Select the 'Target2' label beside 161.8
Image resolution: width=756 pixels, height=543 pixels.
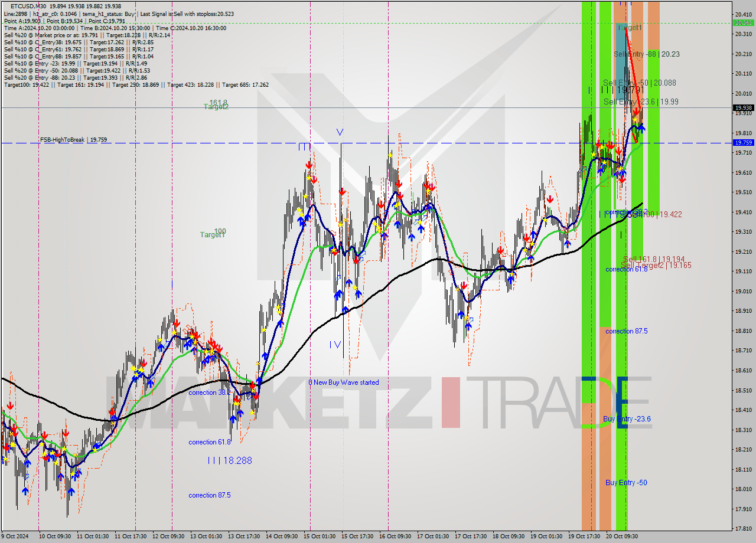[x=216, y=107]
